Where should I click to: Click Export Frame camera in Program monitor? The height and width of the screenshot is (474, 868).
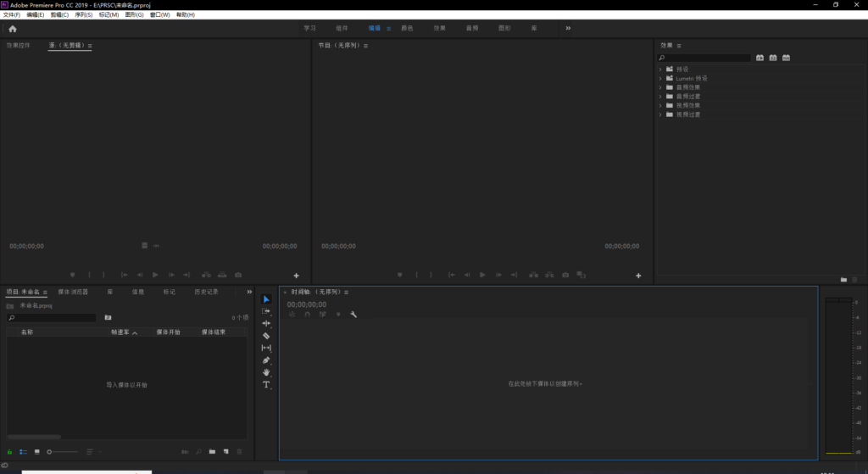(565, 276)
